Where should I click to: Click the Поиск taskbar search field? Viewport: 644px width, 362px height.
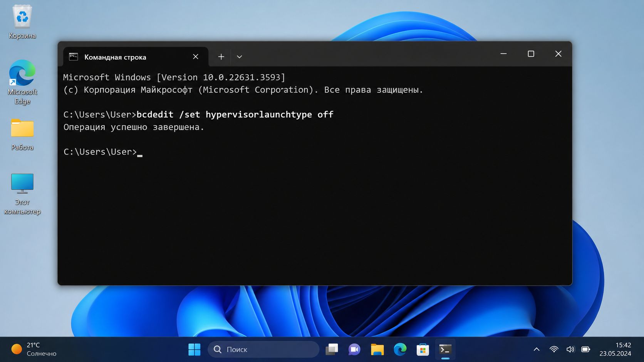coord(263,349)
